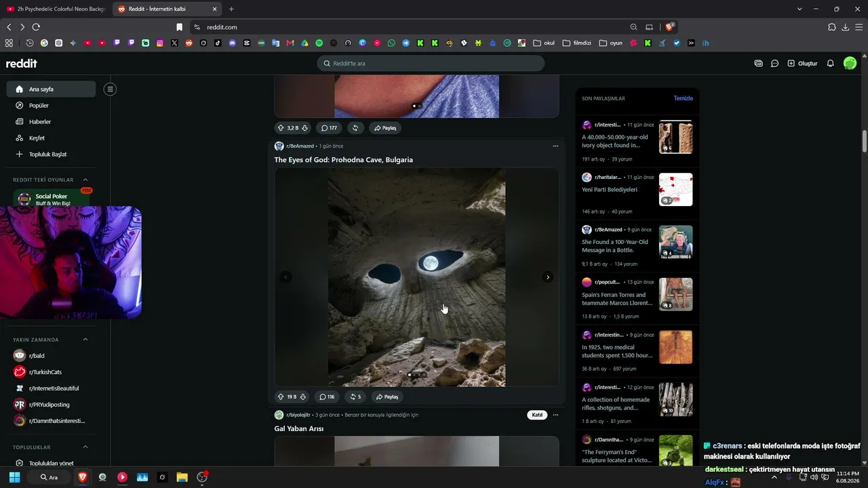Show previous image in Prohodna Cave gallery
The image size is (868, 488).
[285, 277]
